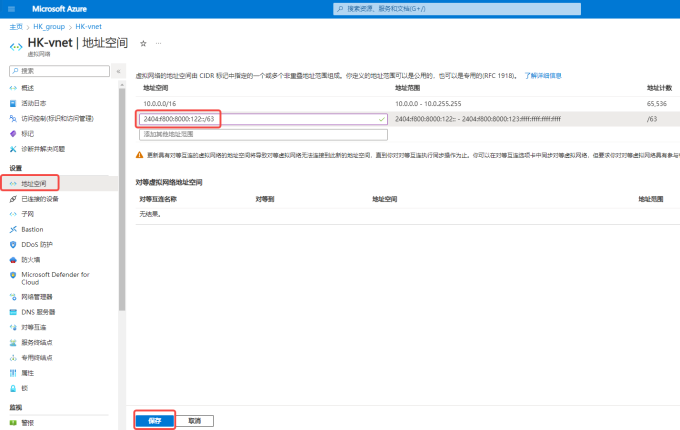Click the IPv6 address range text
This screenshot has height=430, width=680.
pyautogui.click(x=478, y=119)
